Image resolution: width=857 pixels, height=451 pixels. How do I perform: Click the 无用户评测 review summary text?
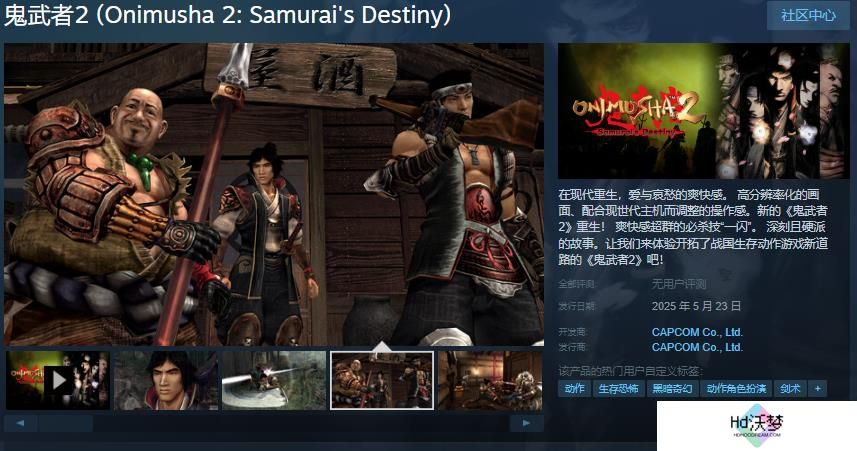coord(678,284)
